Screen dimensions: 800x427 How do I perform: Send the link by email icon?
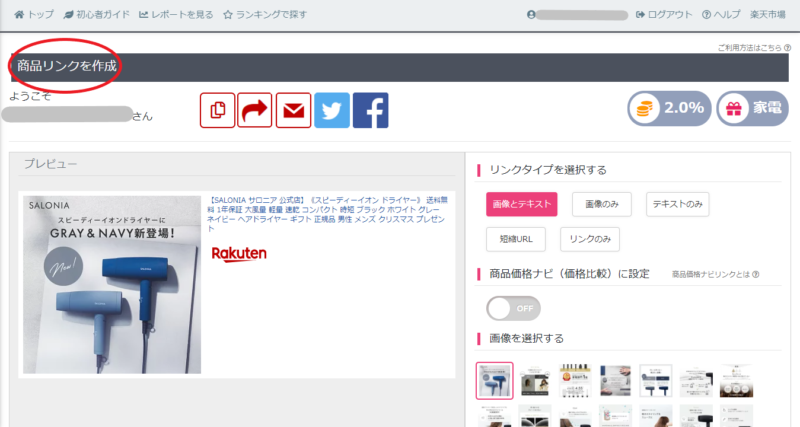293,110
